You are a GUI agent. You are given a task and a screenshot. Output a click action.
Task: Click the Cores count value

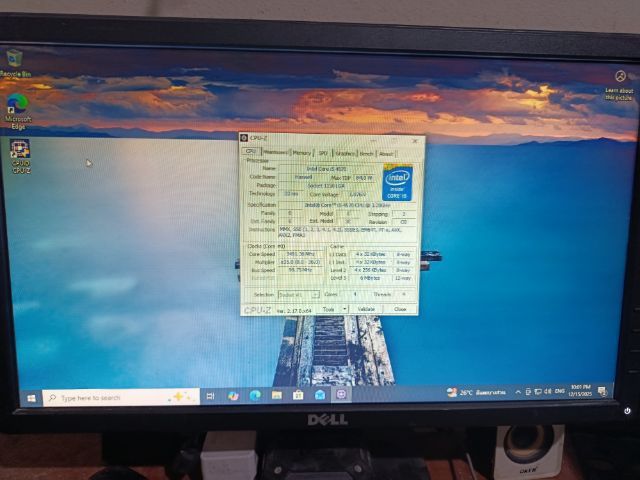[355, 294]
